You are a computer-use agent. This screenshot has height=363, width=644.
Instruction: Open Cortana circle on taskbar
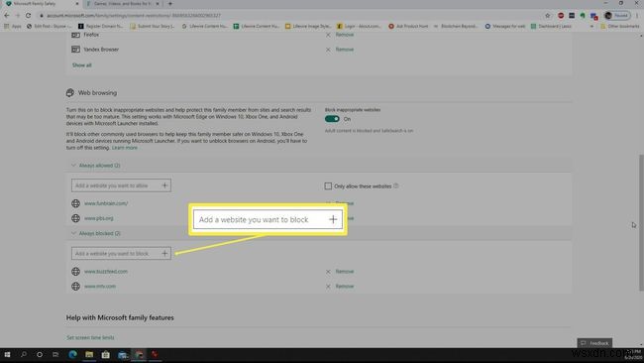coord(40,354)
